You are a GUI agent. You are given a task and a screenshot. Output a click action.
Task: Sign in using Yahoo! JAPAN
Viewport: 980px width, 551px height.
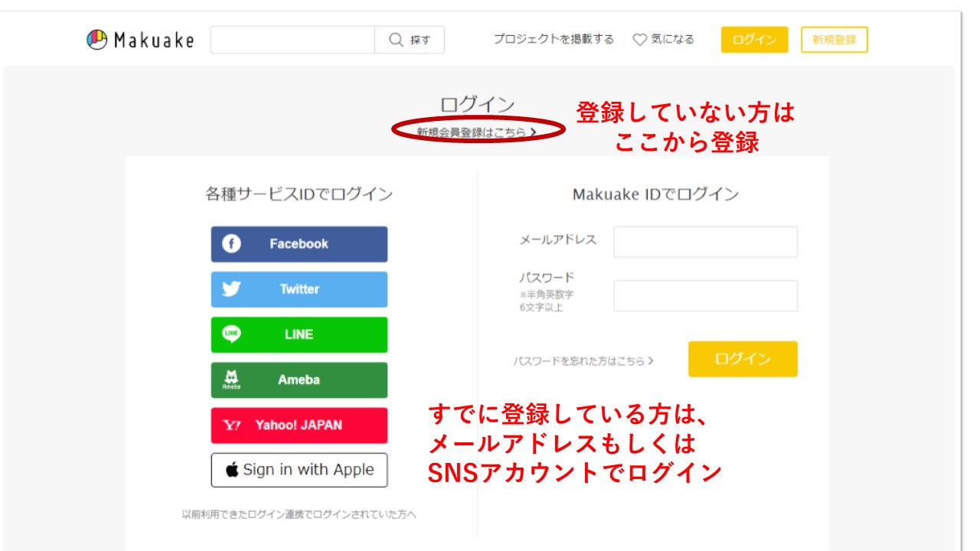coord(299,425)
